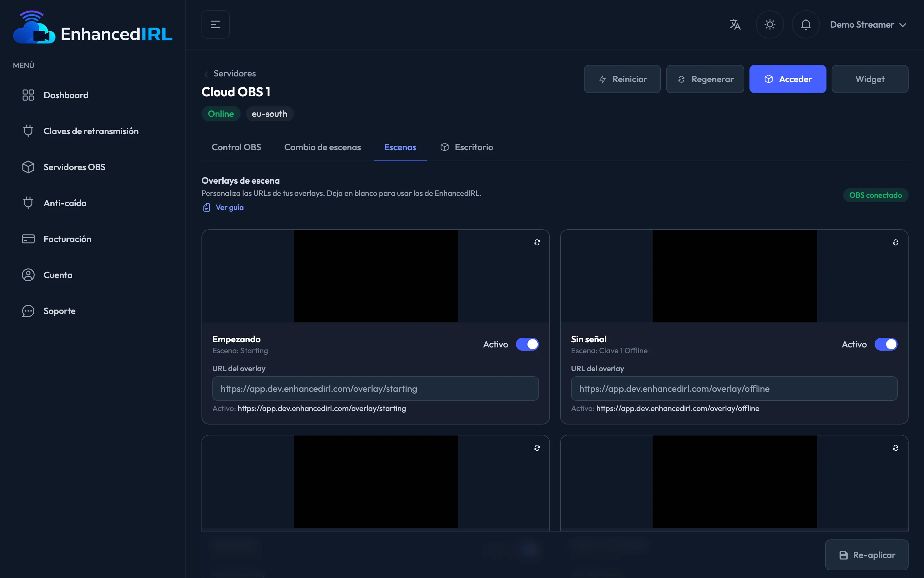
Task: Click the Re-aplicar save icon
Action: coord(843,555)
